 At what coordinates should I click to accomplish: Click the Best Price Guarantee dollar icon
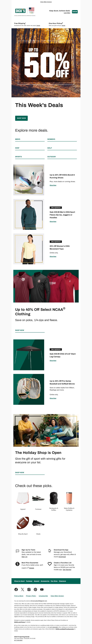point(17,564)
